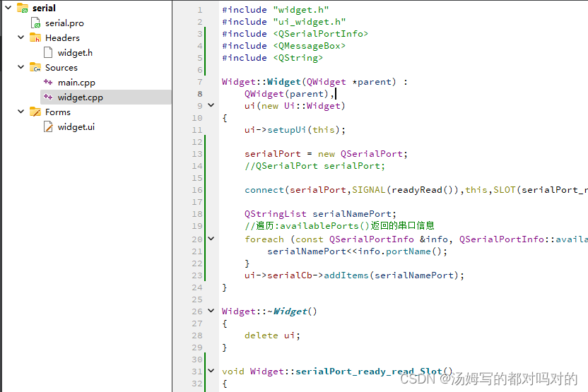Click the Chinese availablePorts comment on line 19

point(340,225)
